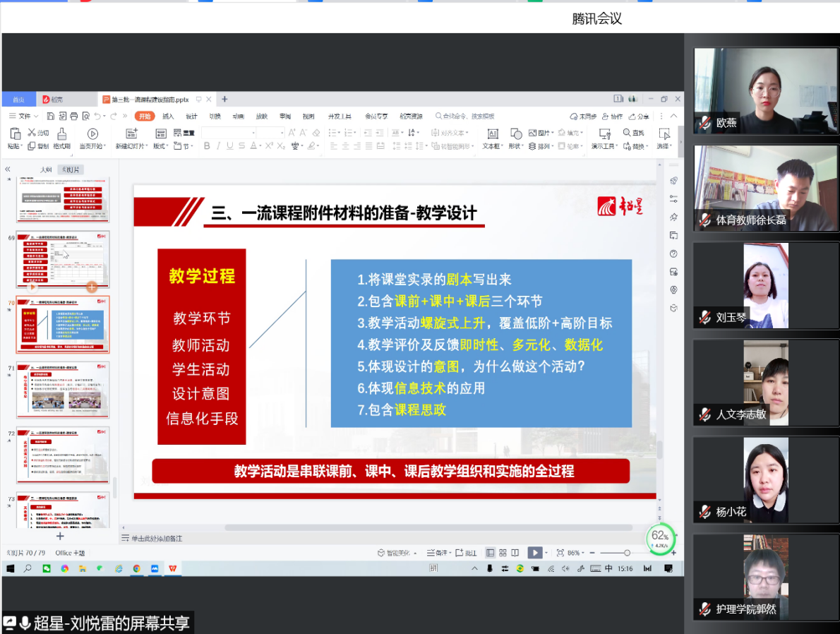Switch to slide sorter grid view
This screenshot has height=634, width=840.
tap(503, 553)
